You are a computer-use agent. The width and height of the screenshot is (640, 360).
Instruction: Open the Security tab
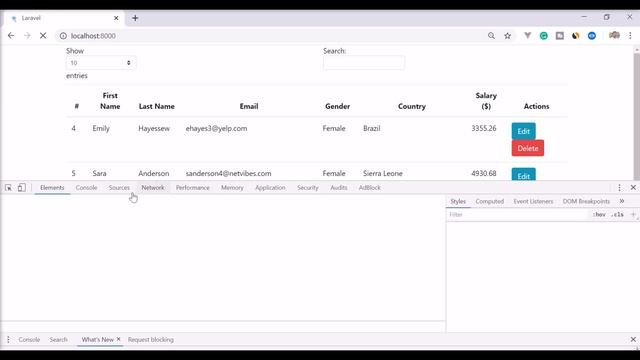point(308,188)
